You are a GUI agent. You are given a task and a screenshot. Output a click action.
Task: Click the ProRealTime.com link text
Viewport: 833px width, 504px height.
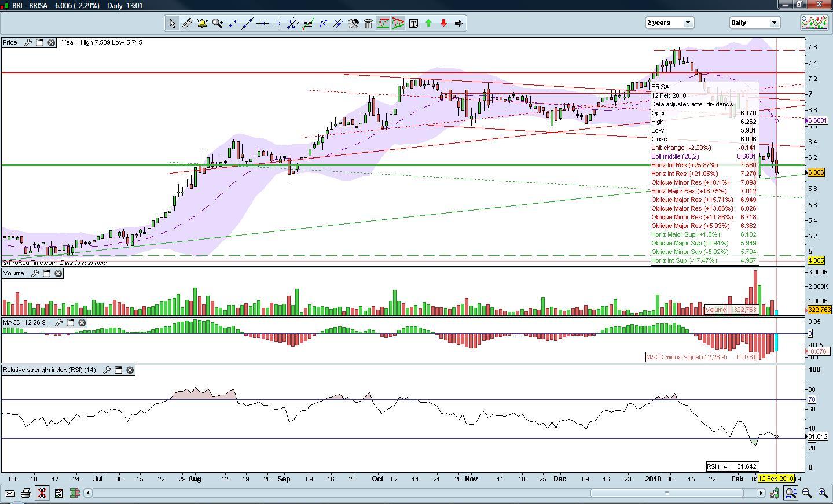click(x=30, y=263)
